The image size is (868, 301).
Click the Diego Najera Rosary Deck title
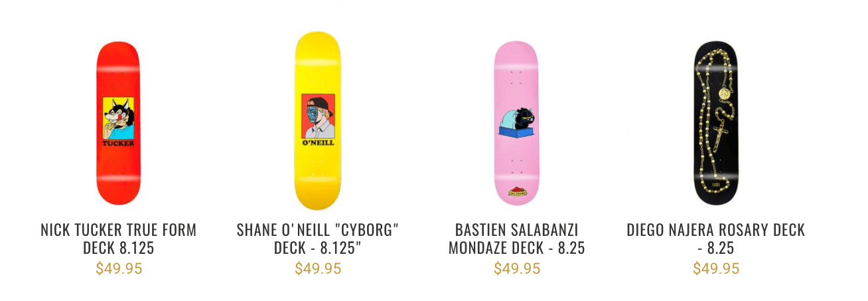click(716, 239)
